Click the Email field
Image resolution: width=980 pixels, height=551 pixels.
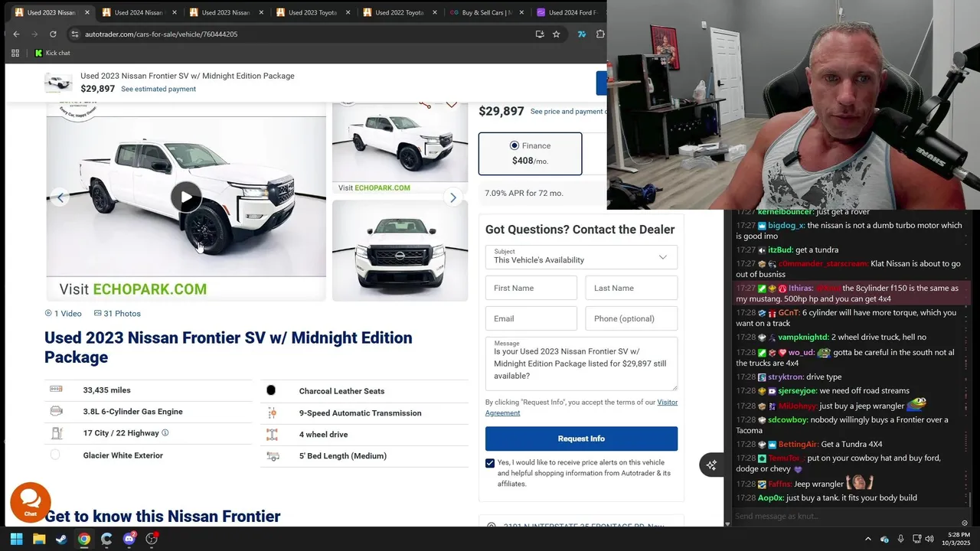531,318
